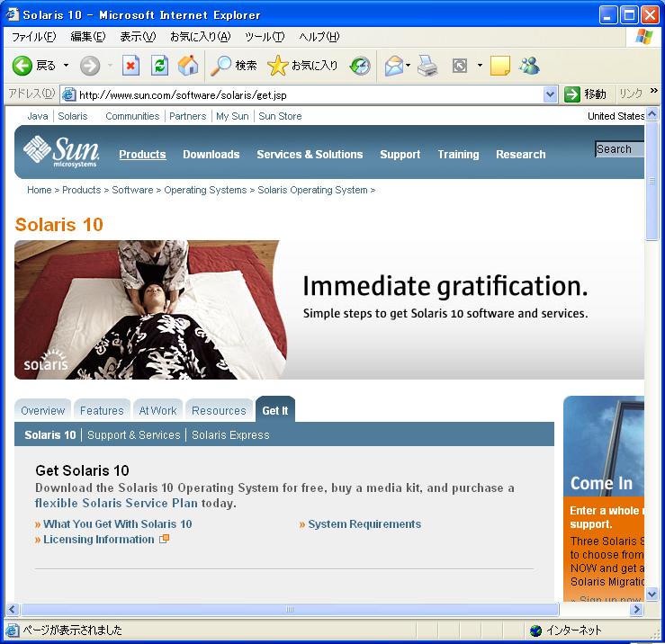Click the Mail envelope icon
The height and width of the screenshot is (644, 665).
tap(393, 66)
